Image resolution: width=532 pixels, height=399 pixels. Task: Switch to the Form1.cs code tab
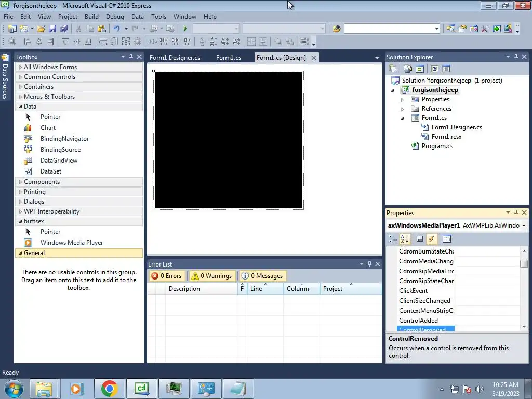coord(229,57)
